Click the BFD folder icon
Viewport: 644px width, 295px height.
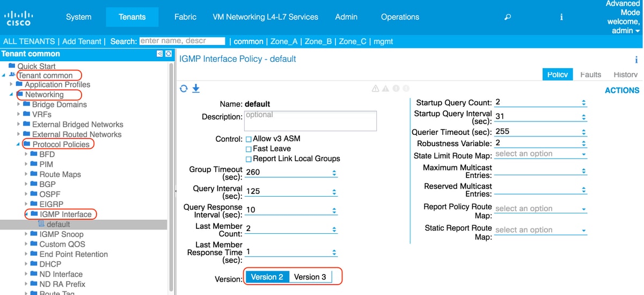tap(34, 154)
